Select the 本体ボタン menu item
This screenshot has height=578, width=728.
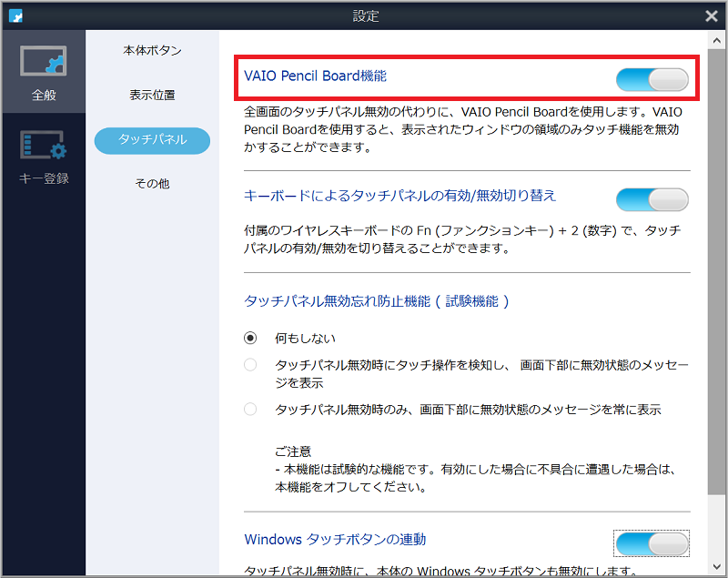[x=152, y=50]
